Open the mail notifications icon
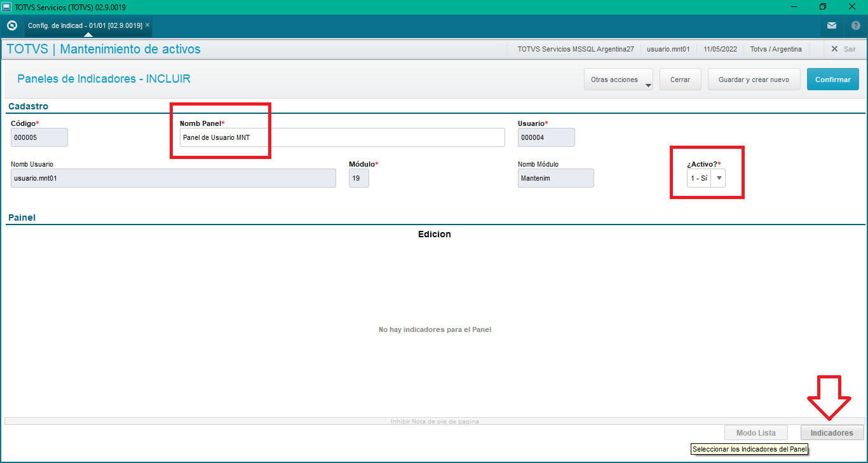Viewport: 868px width, 463px height. click(x=832, y=25)
